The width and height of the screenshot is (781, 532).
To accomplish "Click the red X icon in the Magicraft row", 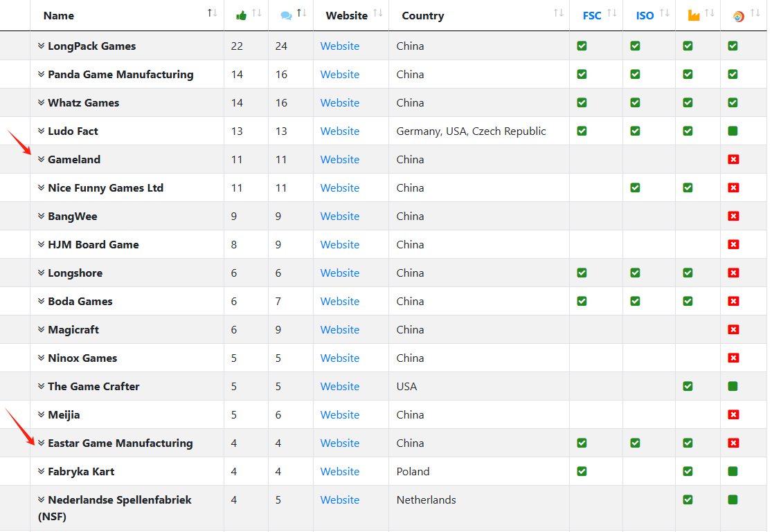I will [x=733, y=329].
